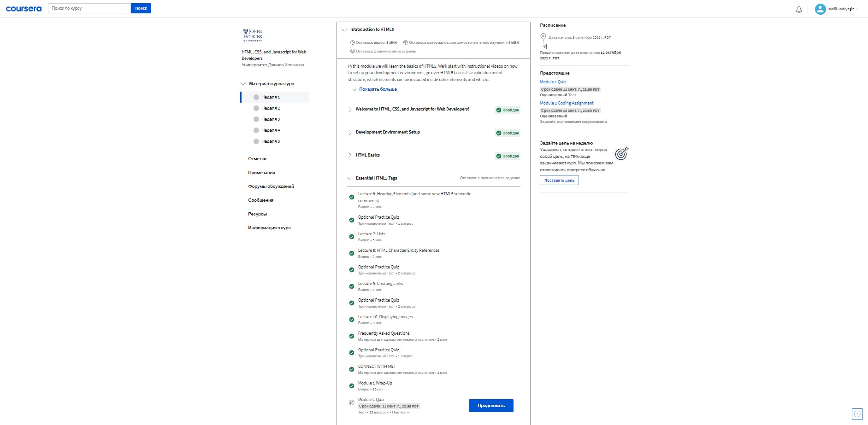This screenshot has height=425, width=868.
Task: Open Информация о курсе page
Action: (269, 228)
